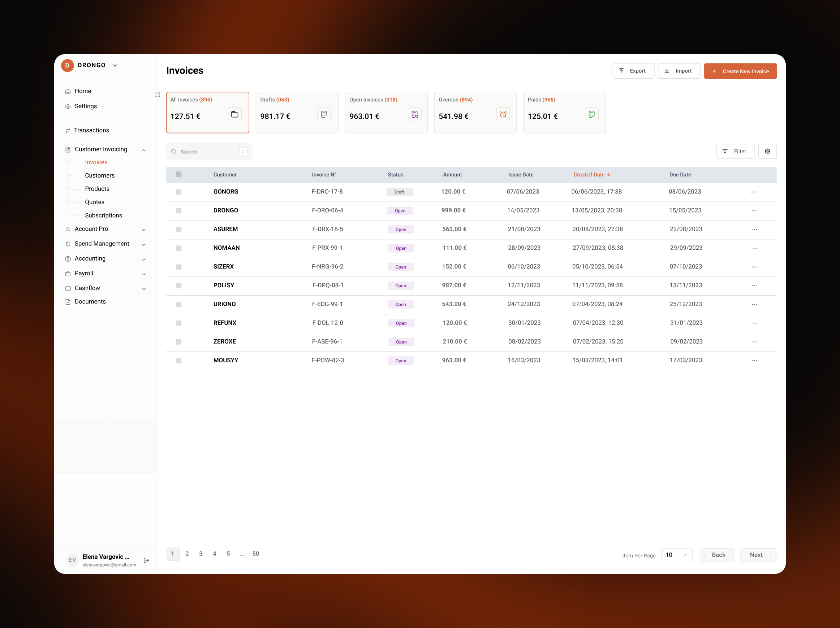Click the green document icon on Paids card
The width and height of the screenshot is (840, 628).
click(x=591, y=115)
